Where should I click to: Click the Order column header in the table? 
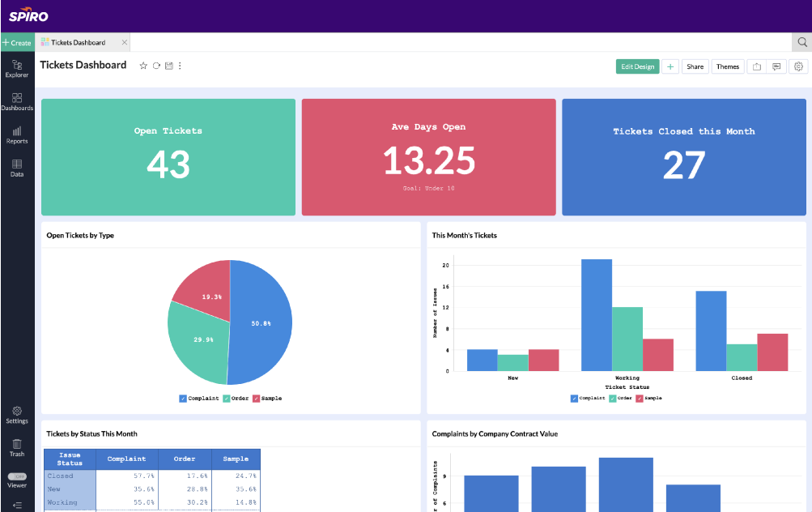click(x=185, y=459)
